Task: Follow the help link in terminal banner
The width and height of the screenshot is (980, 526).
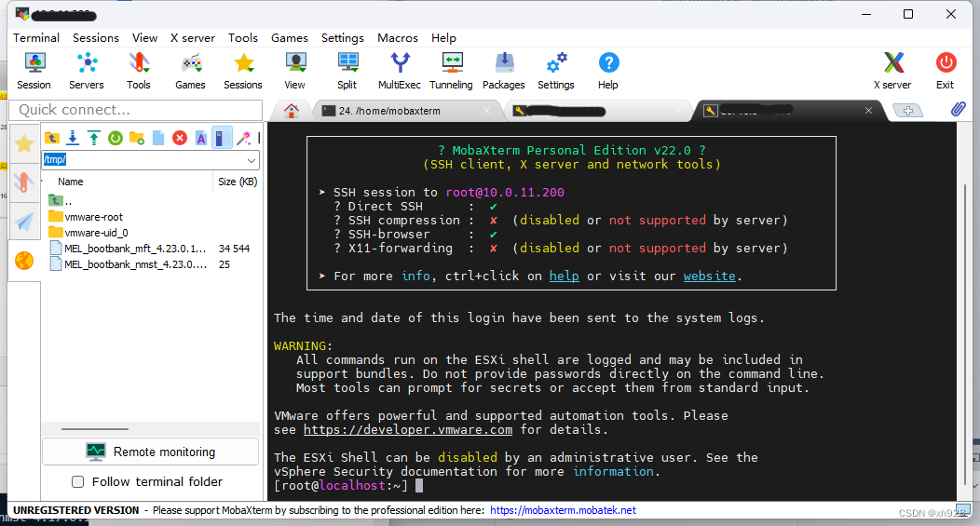Action: pyautogui.click(x=564, y=276)
